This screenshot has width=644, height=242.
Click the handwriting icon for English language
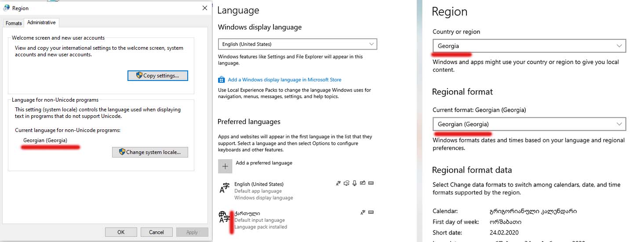click(363, 183)
